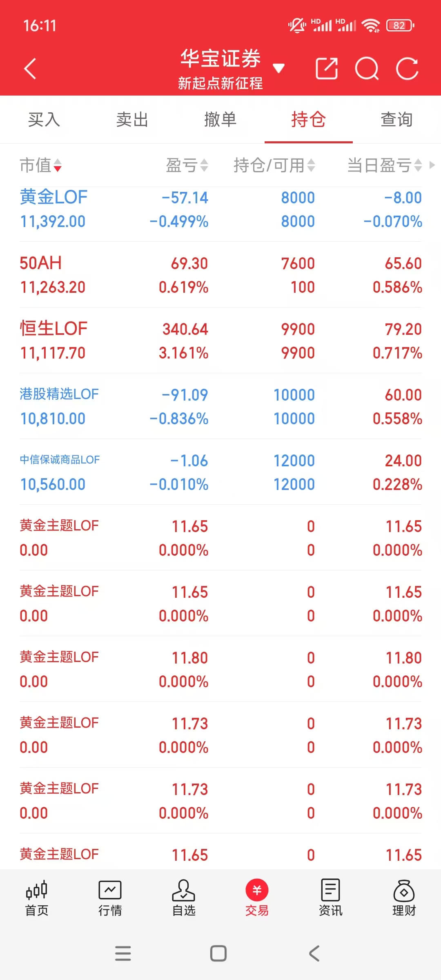The image size is (441, 980).
Task: Open 行情 market quotes icon
Action: 110,898
